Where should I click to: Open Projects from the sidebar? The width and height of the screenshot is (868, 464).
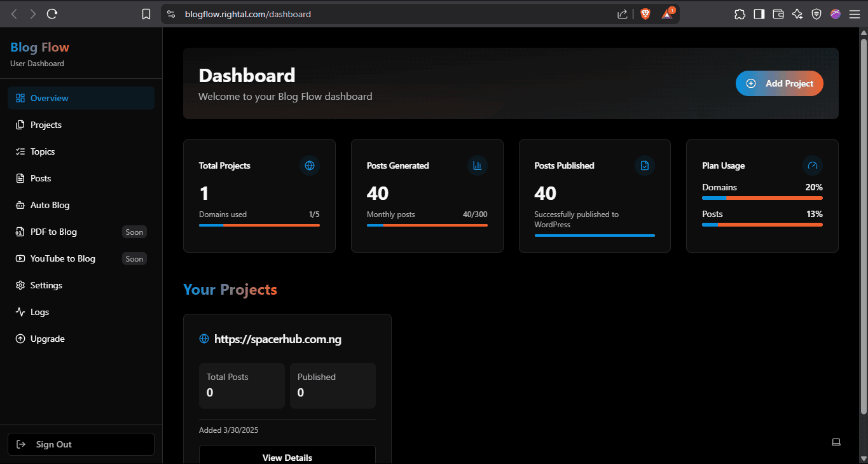coord(81,125)
